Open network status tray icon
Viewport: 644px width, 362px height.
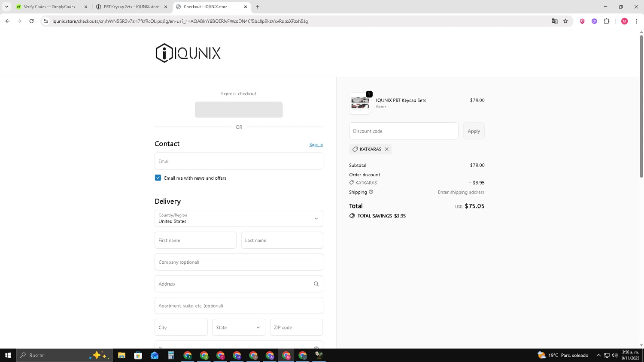(607, 355)
